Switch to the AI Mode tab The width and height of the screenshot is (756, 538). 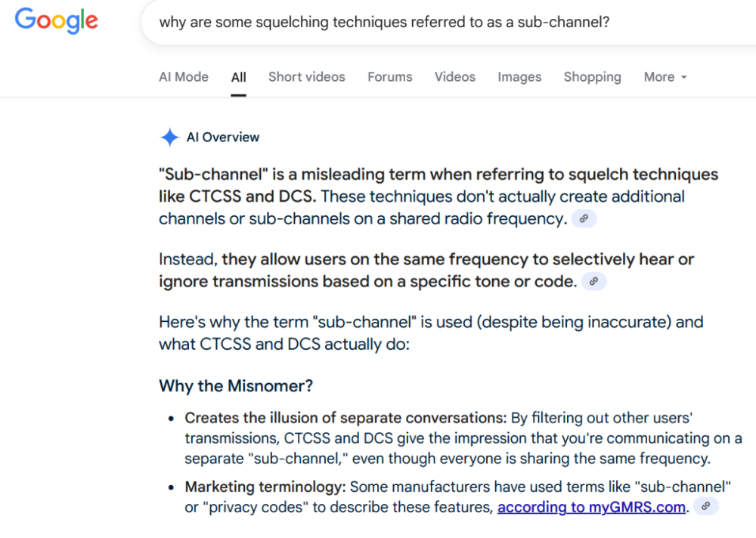click(184, 77)
